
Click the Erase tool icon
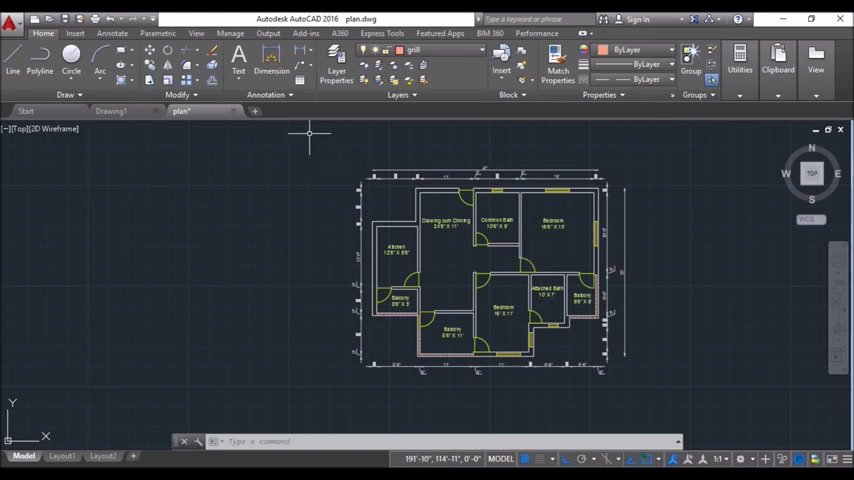click(x=212, y=50)
